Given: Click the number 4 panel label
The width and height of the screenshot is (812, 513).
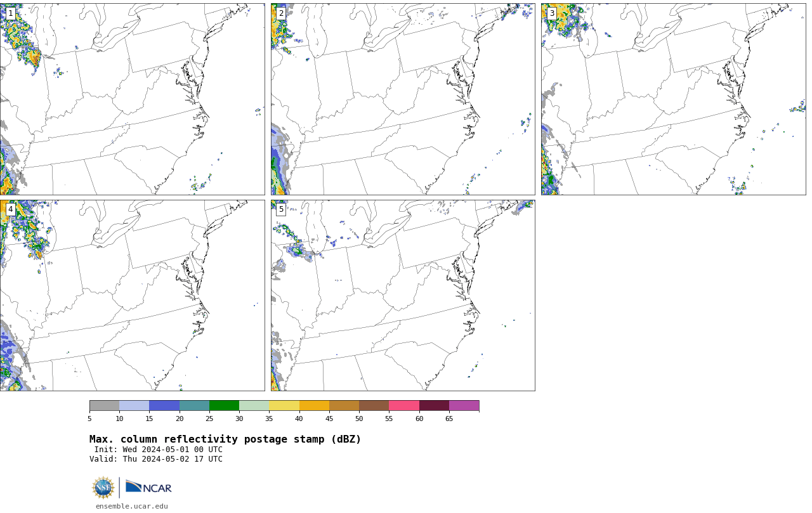Looking at the screenshot, I should point(10,209).
